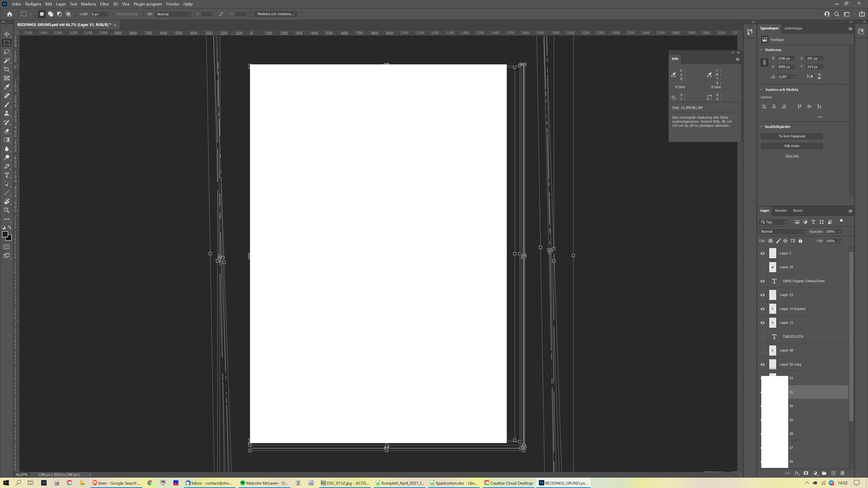Select the Horizontal Type tool
This screenshot has height=488, width=868.
point(7,175)
